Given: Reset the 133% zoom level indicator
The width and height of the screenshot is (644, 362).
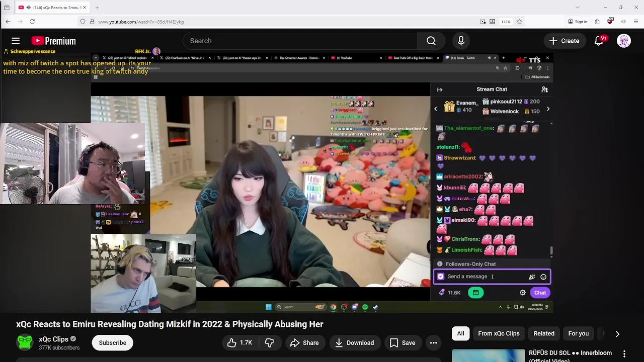Looking at the screenshot, I should coord(506,22).
